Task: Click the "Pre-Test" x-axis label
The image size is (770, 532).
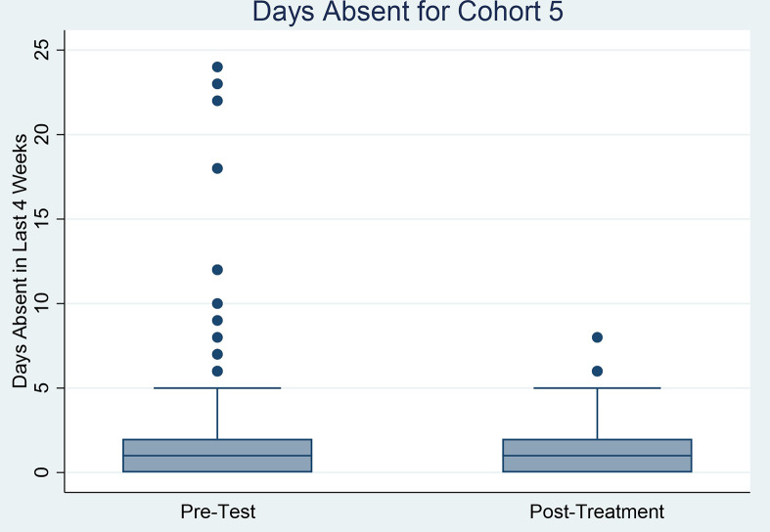Action: 217,511
